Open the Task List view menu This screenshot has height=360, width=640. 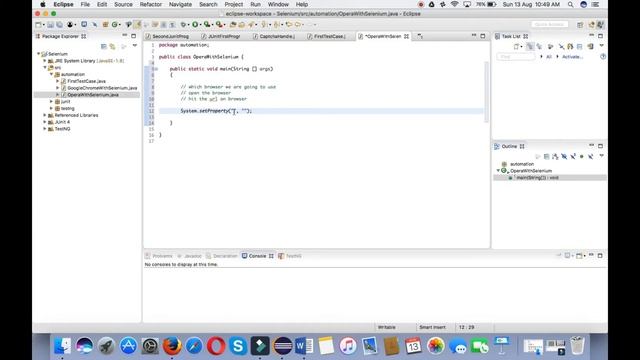click(601, 46)
